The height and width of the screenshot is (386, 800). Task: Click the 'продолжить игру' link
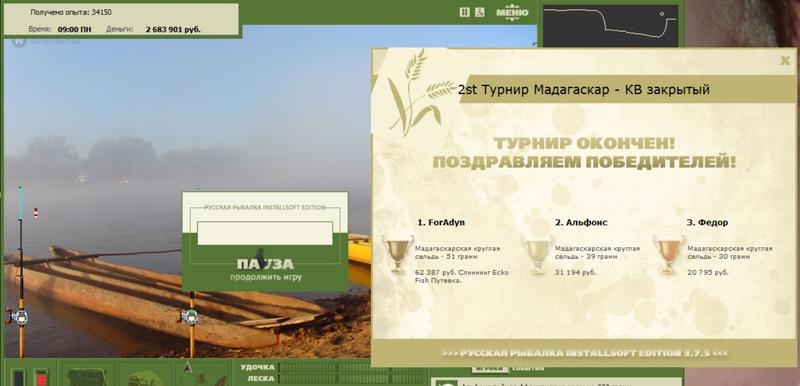pos(265,277)
